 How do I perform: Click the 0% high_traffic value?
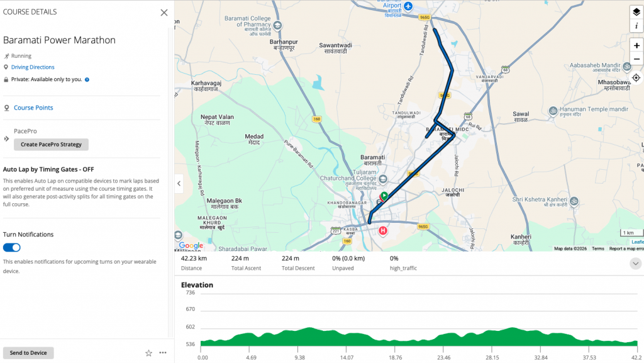coord(394,259)
